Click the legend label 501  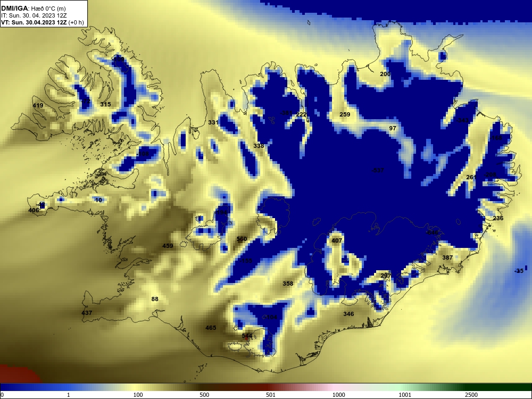271,395
